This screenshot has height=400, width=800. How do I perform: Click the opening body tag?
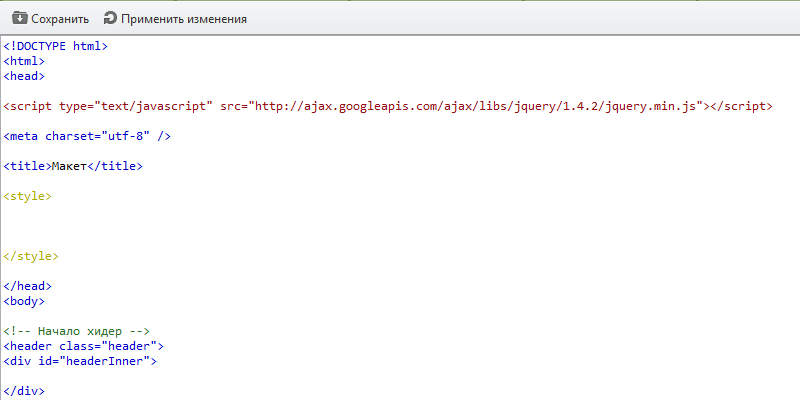click(24, 300)
